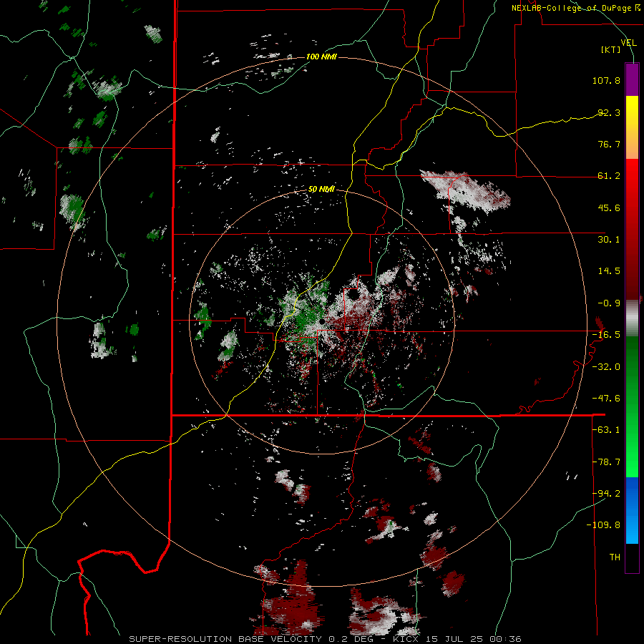Click the 14.5 velocity scale value
644x644 pixels.
(609, 271)
